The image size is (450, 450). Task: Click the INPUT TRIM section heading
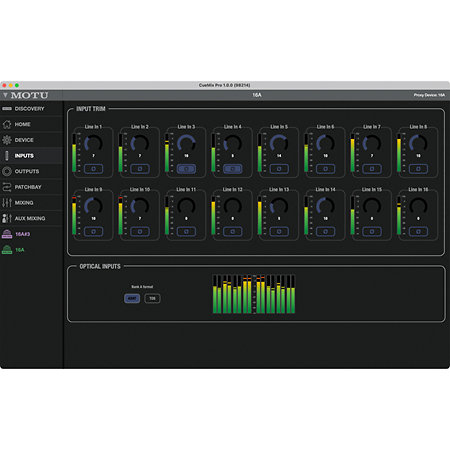coord(91,109)
